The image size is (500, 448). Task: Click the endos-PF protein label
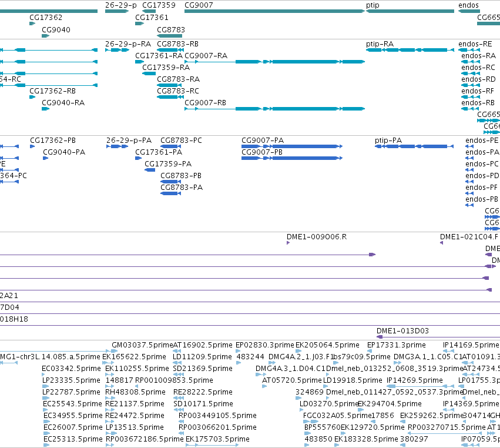click(482, 188)
